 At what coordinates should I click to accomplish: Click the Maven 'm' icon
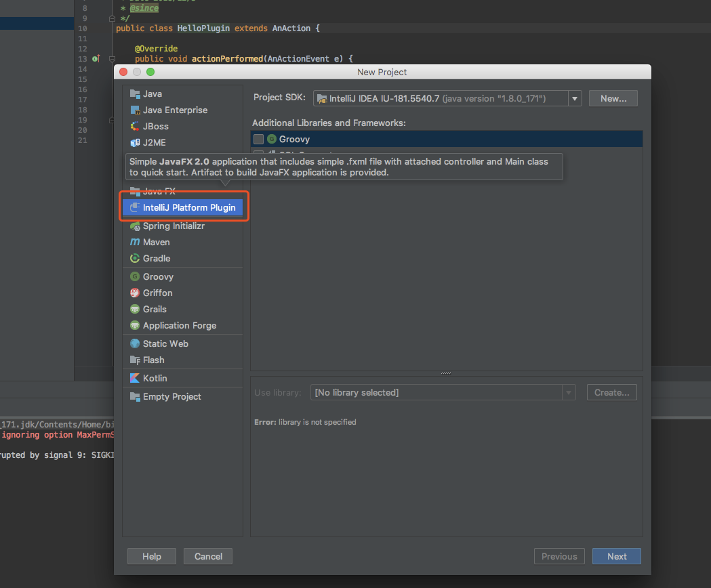[x=135, y=242]
